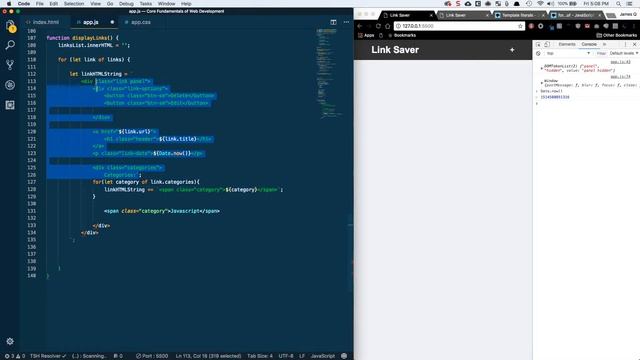640x360 pixels.
Task: Click the Tab Size: 4 status item
Action: tap(260, 356)
